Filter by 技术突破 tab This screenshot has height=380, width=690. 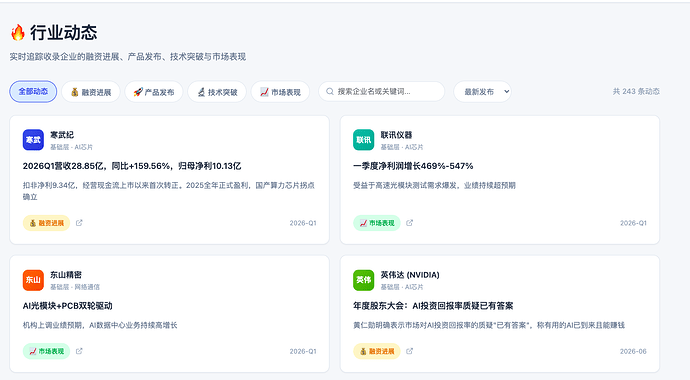click(x=217, y=92)
